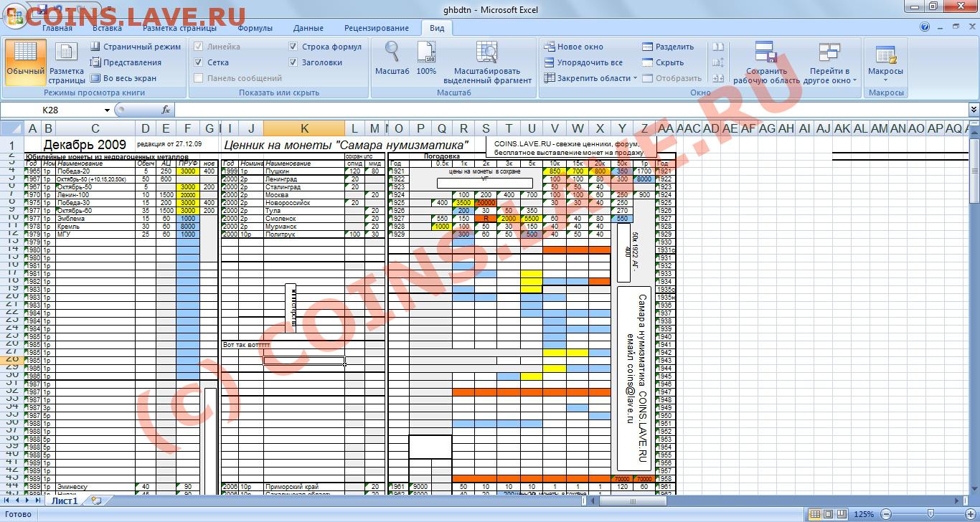This screenshot has width=980, height=522.
Task: Expand the formula bar
Action: tap(974, 110)
